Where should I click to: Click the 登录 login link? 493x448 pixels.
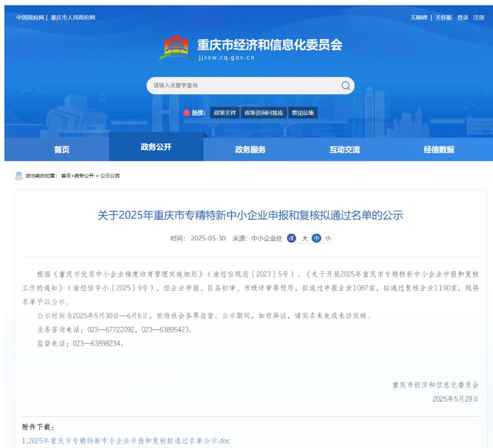463,18
